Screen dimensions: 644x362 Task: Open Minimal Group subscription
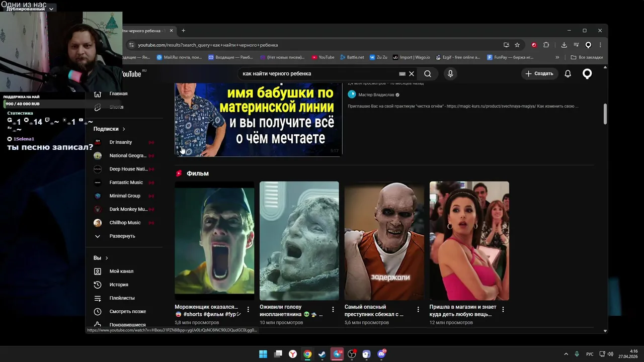point(124,196)
